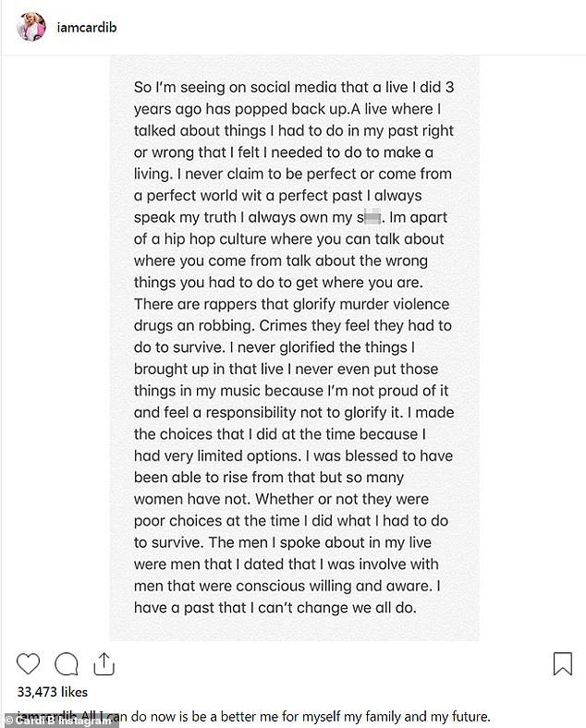
Task: Click the iamcardib username in the header
Action: [x=87, y=28]
